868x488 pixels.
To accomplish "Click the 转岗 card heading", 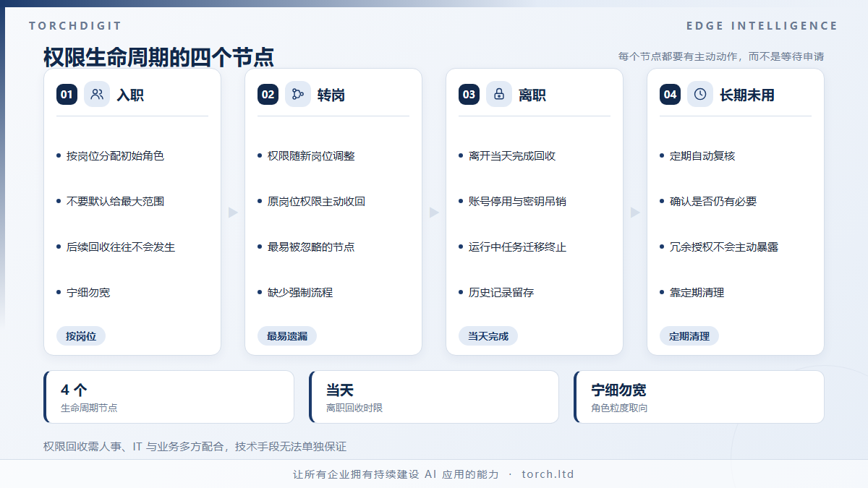I will point(331,95).
